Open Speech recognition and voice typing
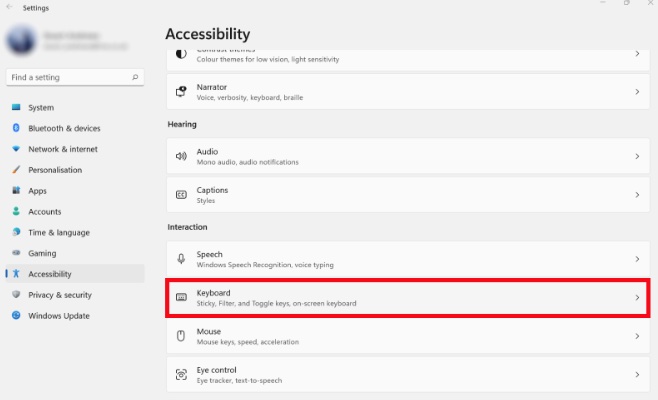Screen dimensions: 658x400 pos(400,259)
